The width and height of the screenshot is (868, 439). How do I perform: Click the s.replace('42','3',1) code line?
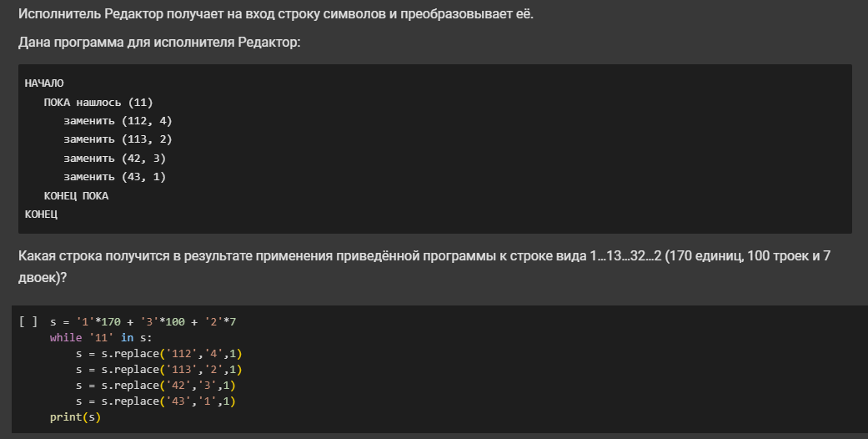pyautogui.click(x=156, y=386)
